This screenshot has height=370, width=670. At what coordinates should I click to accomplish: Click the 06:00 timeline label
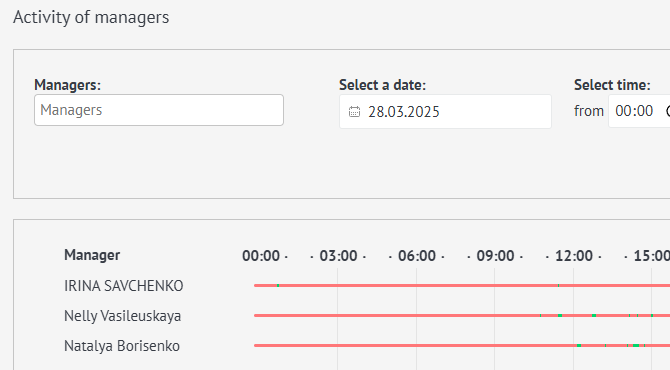[417, 256]
